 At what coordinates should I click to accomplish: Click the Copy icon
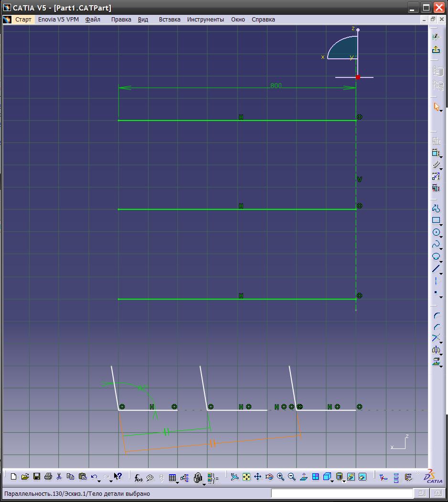click(x=70, y=477)
